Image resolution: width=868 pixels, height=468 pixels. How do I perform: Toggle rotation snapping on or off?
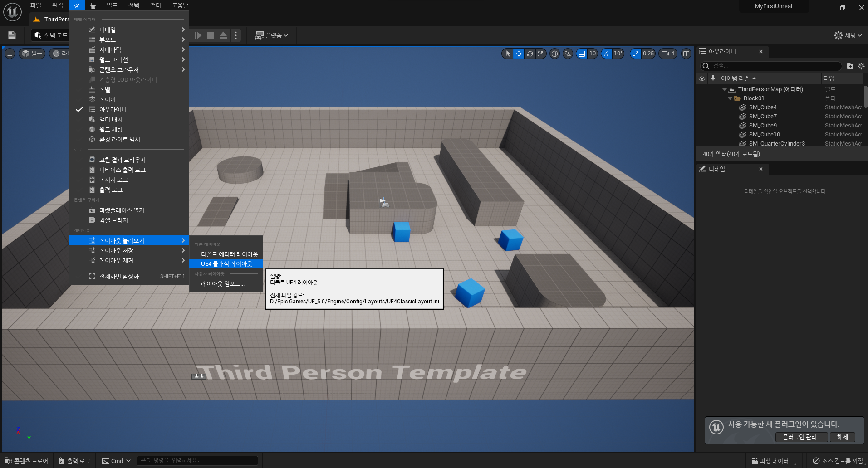607,54
